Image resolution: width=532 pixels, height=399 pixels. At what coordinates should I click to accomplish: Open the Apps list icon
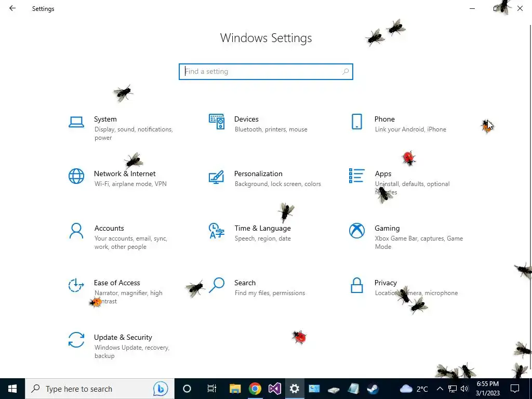(x=356, y=176)
